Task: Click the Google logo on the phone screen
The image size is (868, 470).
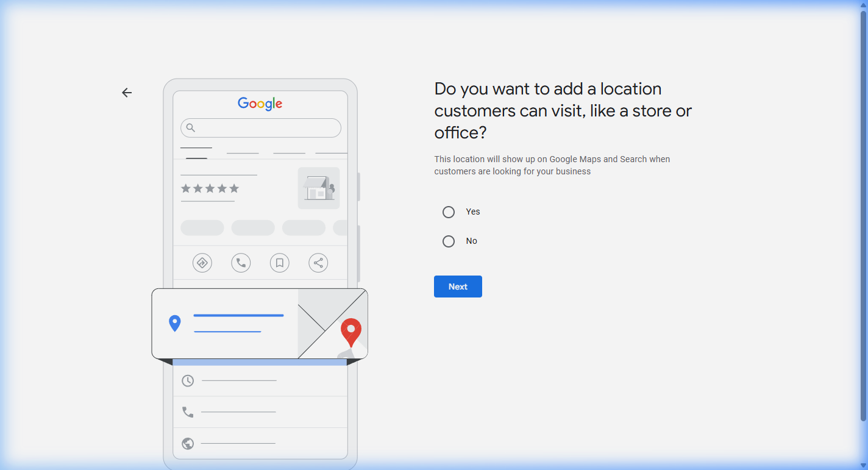Action: pyautogui.click(x=260, y=104)
